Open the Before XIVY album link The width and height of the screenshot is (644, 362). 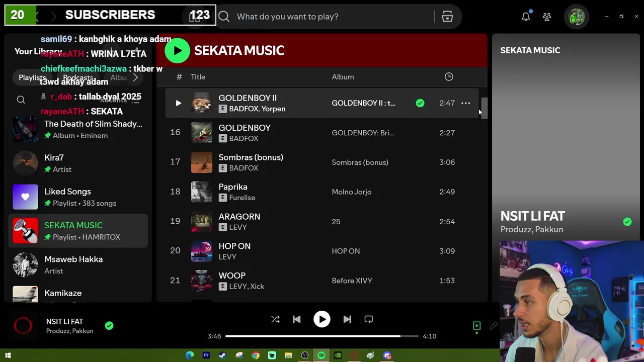coord(352,281)
